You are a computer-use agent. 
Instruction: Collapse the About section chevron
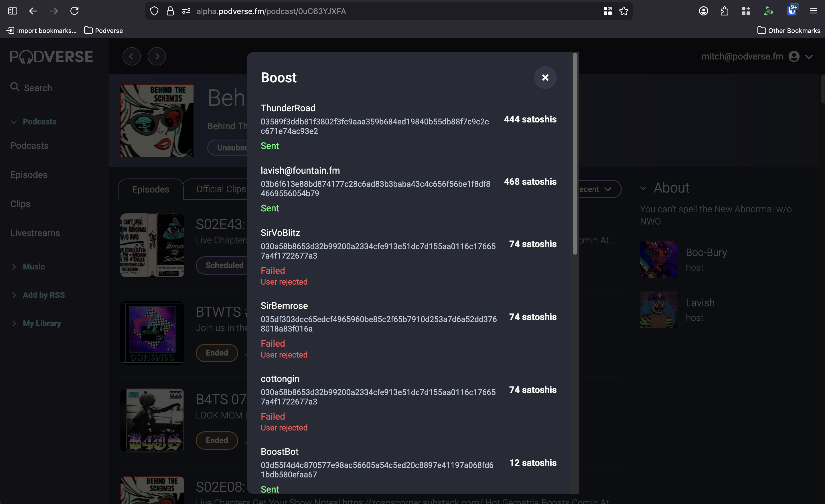pyautogui.click(x=643, y=188)
